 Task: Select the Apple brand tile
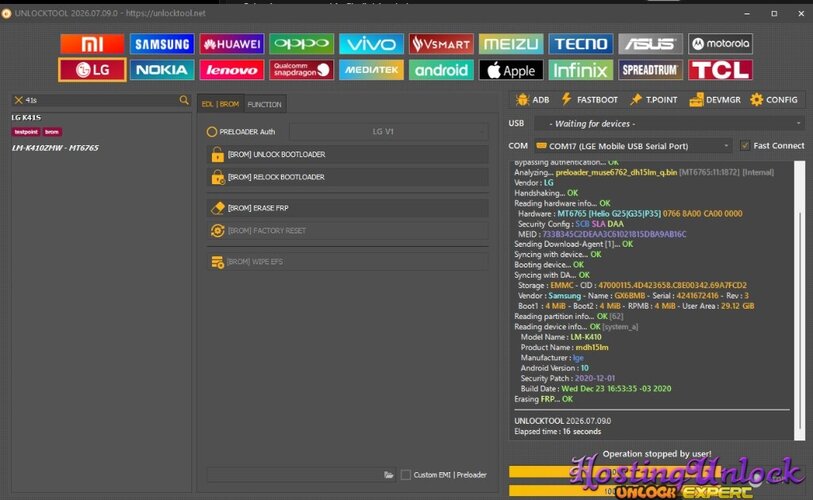click(511, 70)
